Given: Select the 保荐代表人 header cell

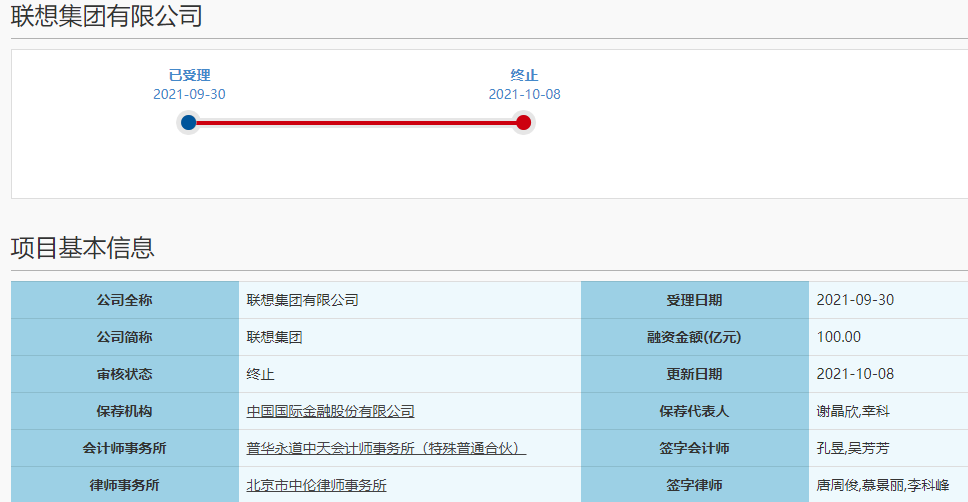Looking at the screenshot, I should (x=695, y=411).
